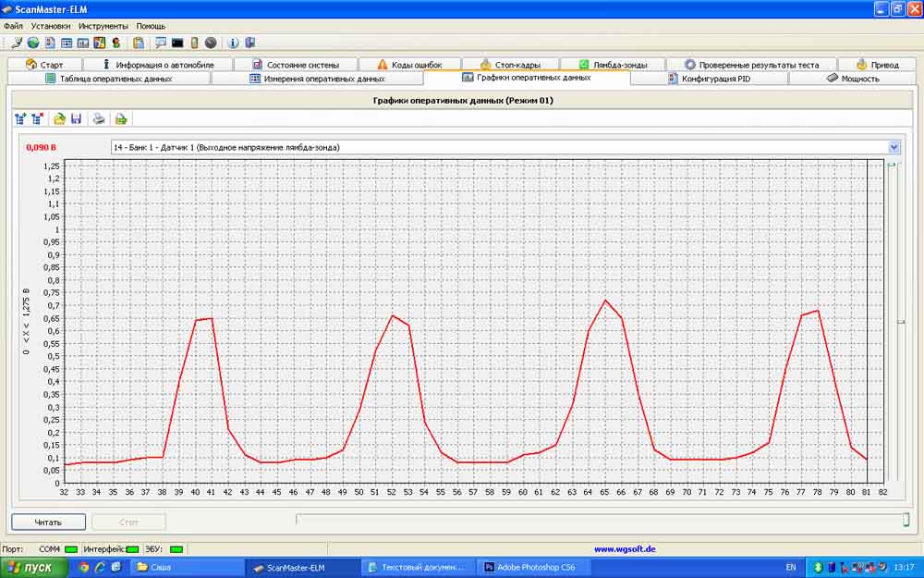This screenshot has height=578, width=924.
Task: Click the blue info icon in toolbar
Action: (233, 43)
